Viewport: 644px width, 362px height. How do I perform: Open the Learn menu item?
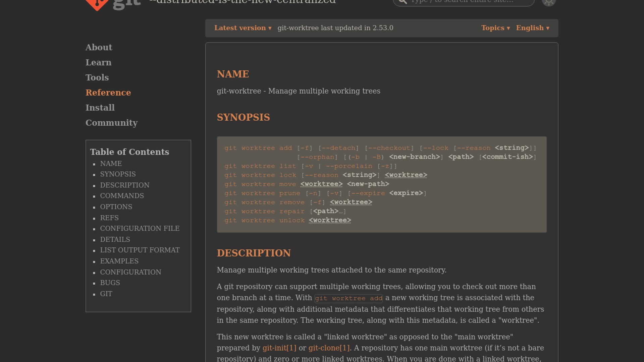tap(98, 62)
